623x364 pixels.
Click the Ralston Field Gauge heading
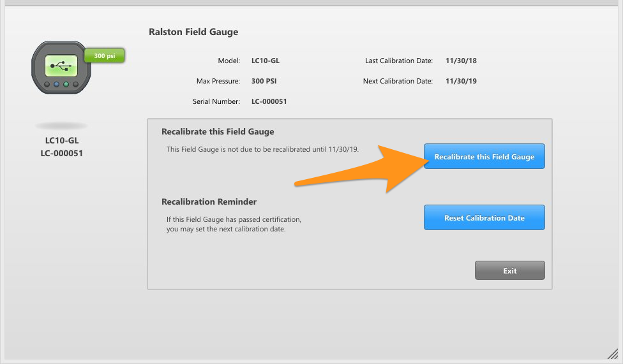(x=193, y=32)
